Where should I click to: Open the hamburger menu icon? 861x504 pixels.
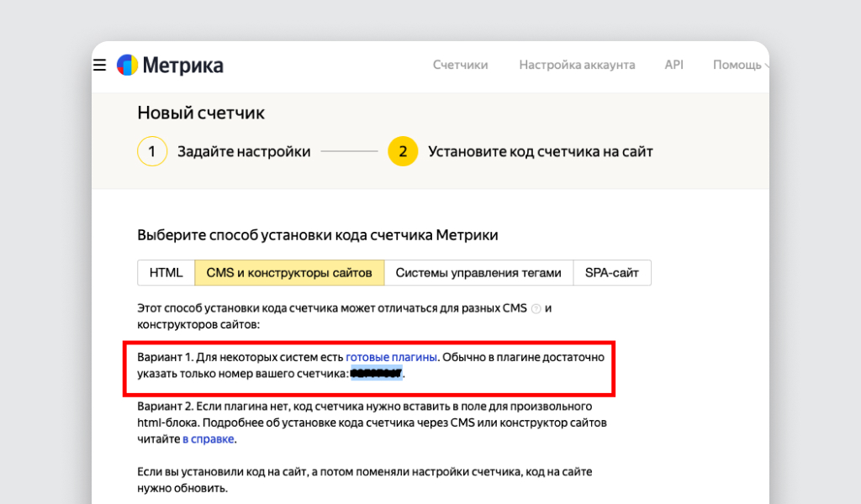pyautogui.click(x=99, y=65)
